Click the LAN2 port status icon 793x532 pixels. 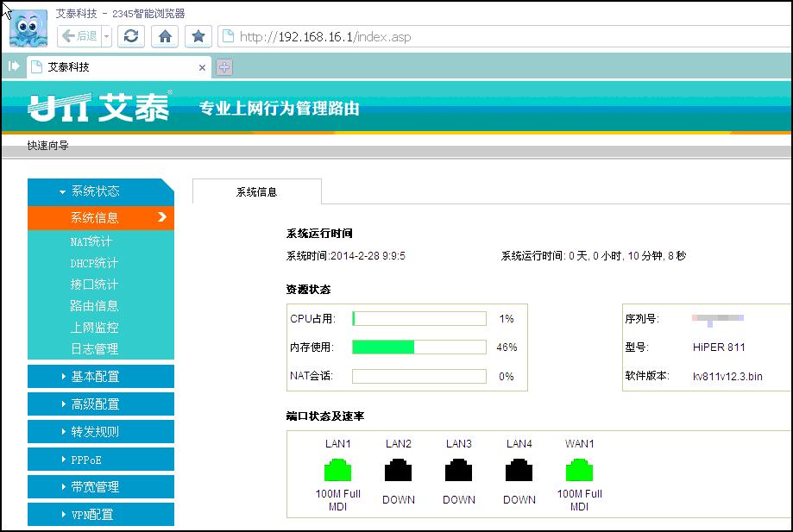tap(398, 470)
